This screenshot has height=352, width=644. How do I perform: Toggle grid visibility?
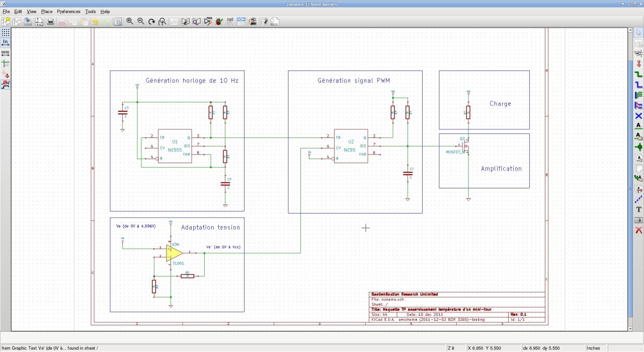pos(5,32)
